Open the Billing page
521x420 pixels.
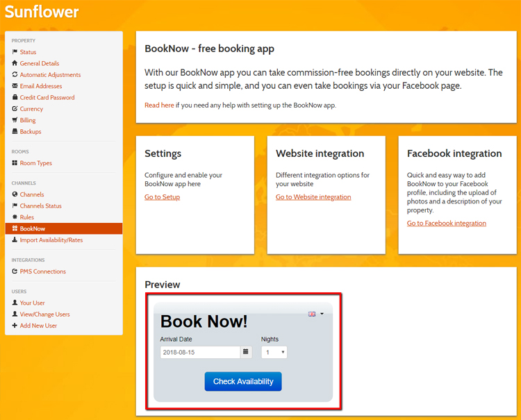(28, 120)
